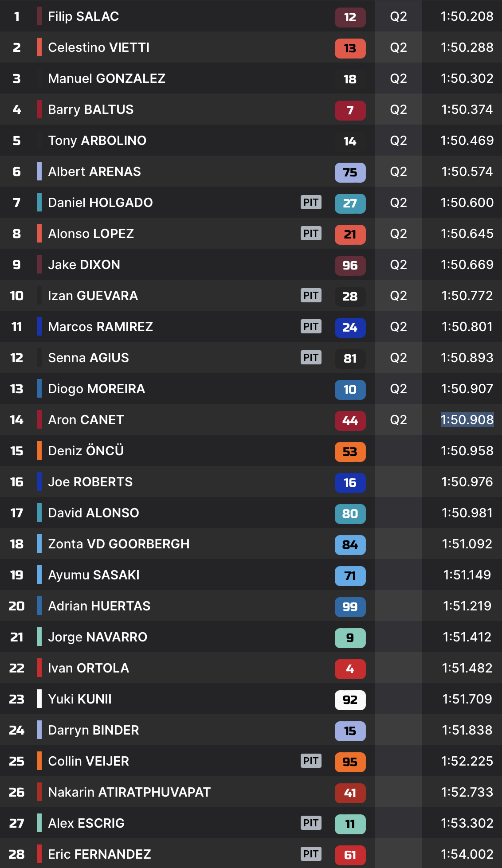Select the number 61 badge for Fernandez
Screen dimensions: 502x868
350,855
